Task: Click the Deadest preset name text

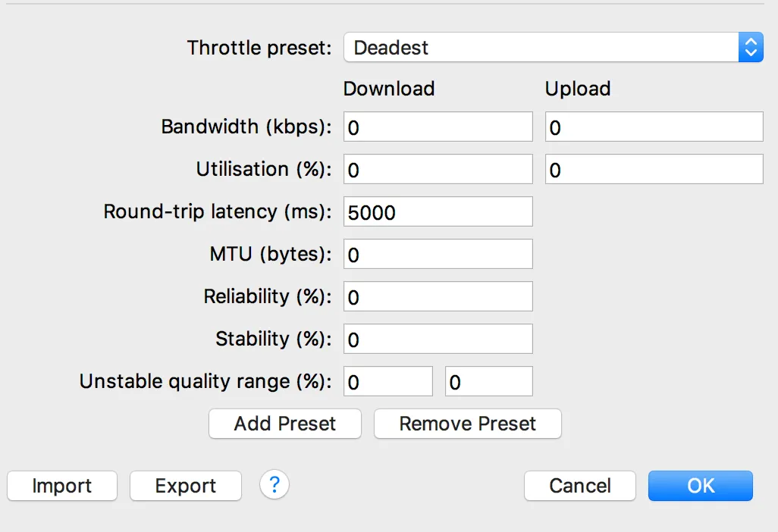Action: click(391, 48)
